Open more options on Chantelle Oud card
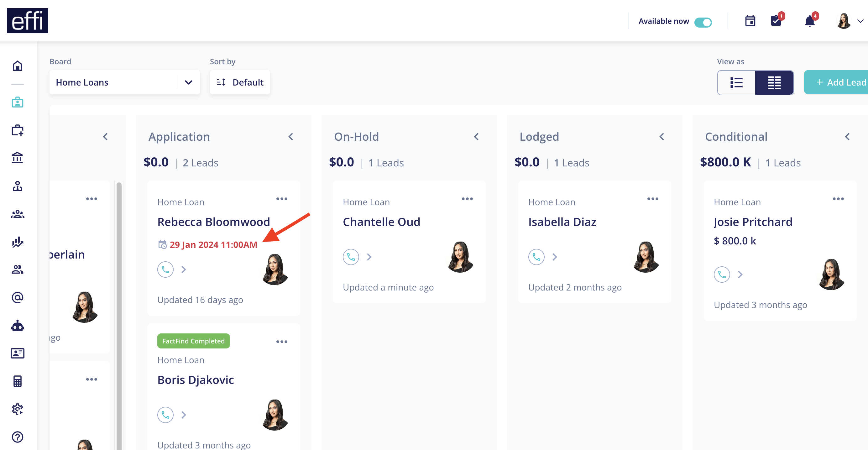868x450 pixels. [x=467, y=199]
